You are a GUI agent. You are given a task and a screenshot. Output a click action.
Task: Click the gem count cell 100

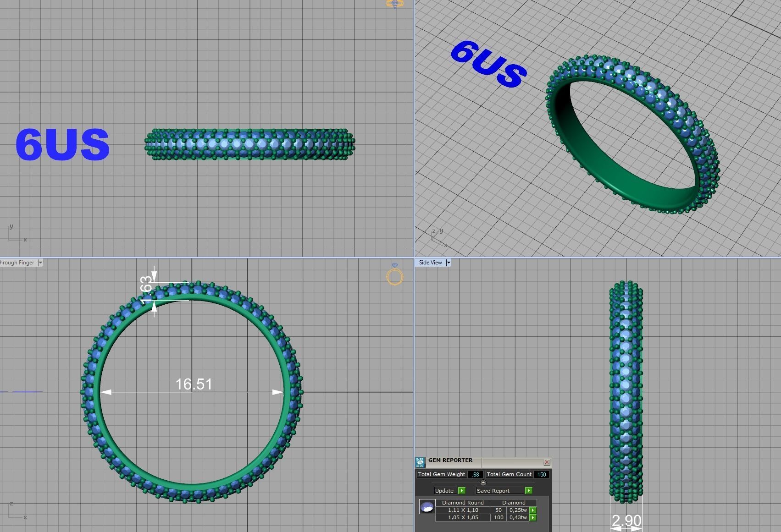[499, 517]
